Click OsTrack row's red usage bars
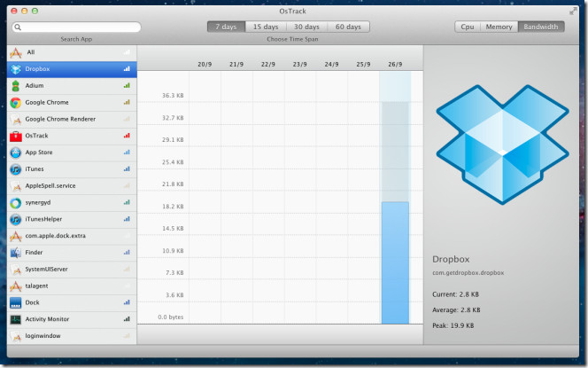 point(127,135)
